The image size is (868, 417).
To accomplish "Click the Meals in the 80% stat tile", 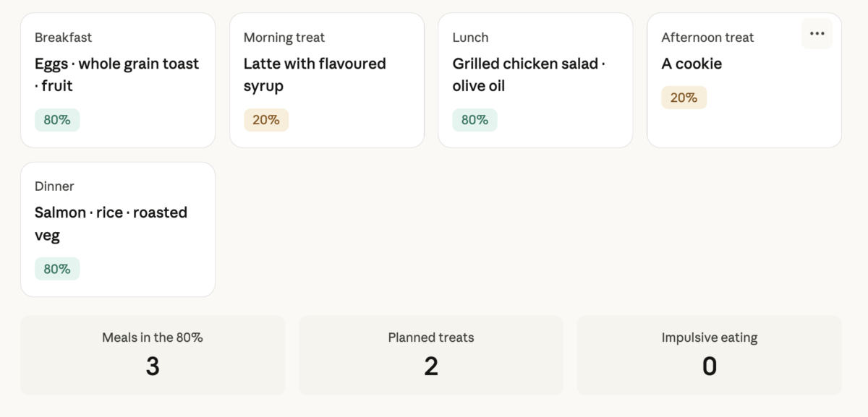I will pyautogui.click(x=153, y=355).
